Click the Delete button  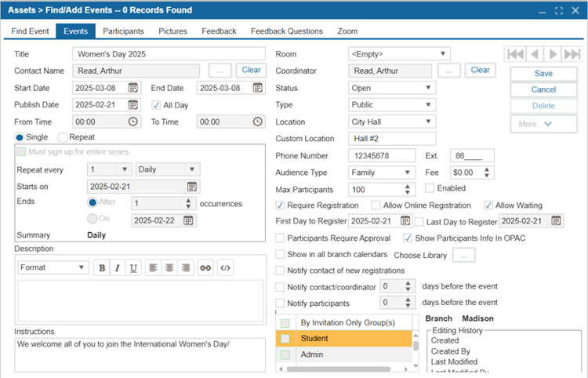point(543,106)
